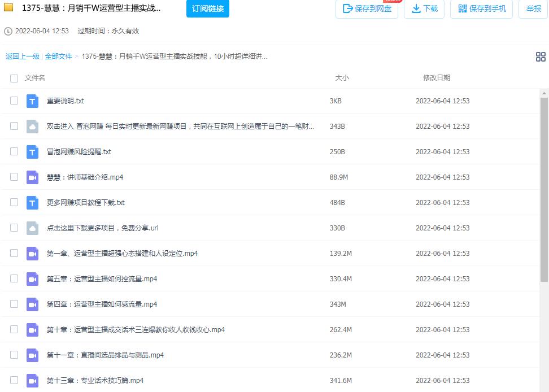
Task: Click the video icon for 第五章 file
Action: point(32,279)
